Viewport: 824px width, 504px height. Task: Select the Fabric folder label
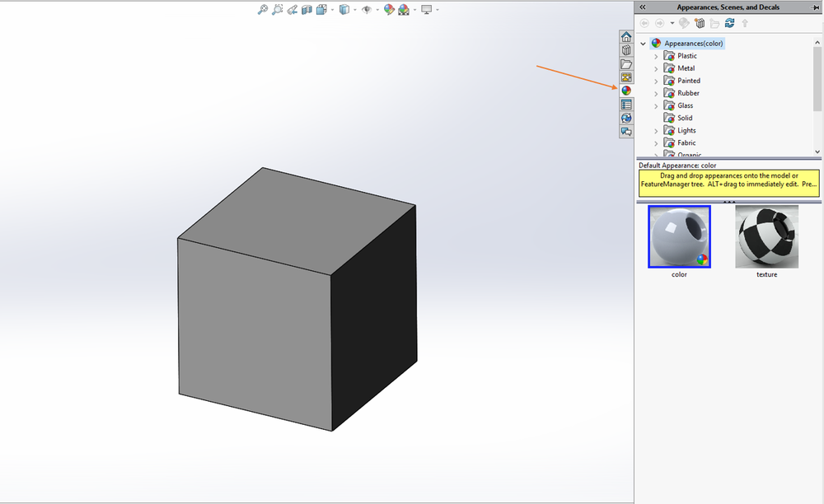tap(686, 142)
